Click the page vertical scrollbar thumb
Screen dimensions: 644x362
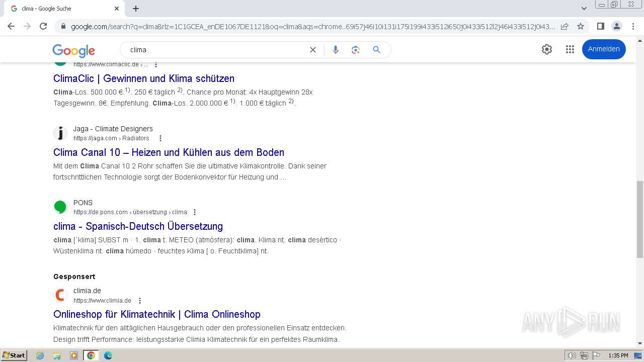[640, 219]
